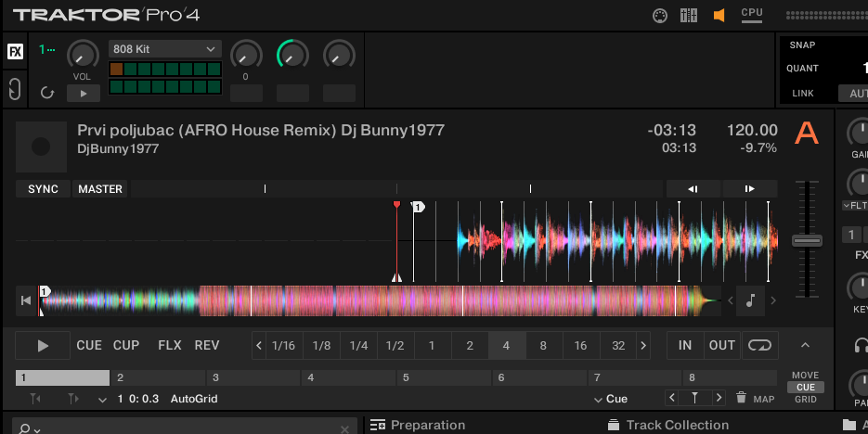
Task: Open the 808 Kit drum kit dropdown
Action: click(165, 49)
